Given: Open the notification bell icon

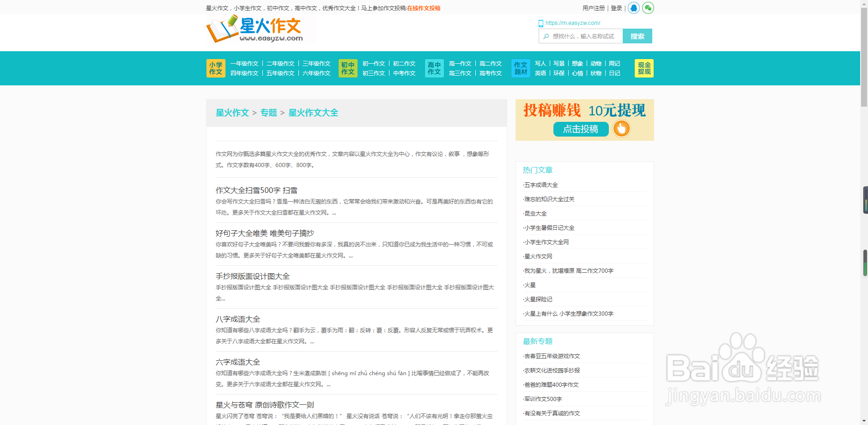Looking at the screenshot, I should click(633, 8).
